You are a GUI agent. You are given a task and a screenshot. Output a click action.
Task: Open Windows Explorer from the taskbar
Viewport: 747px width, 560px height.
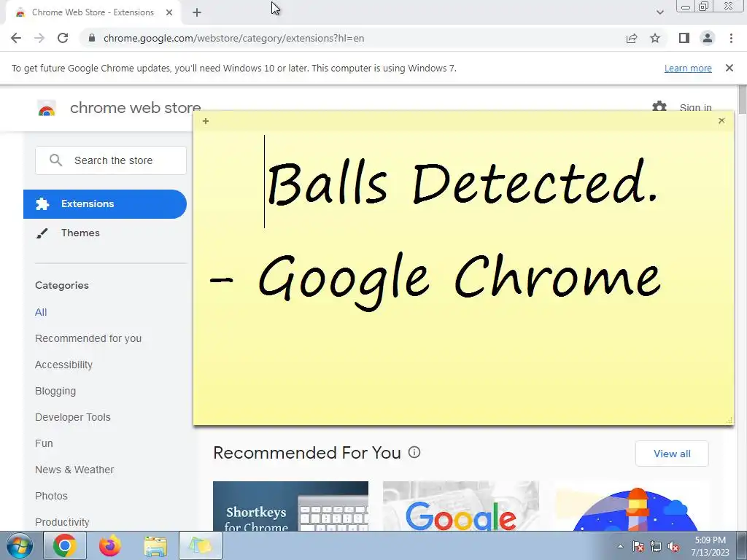tap(155, 545)
